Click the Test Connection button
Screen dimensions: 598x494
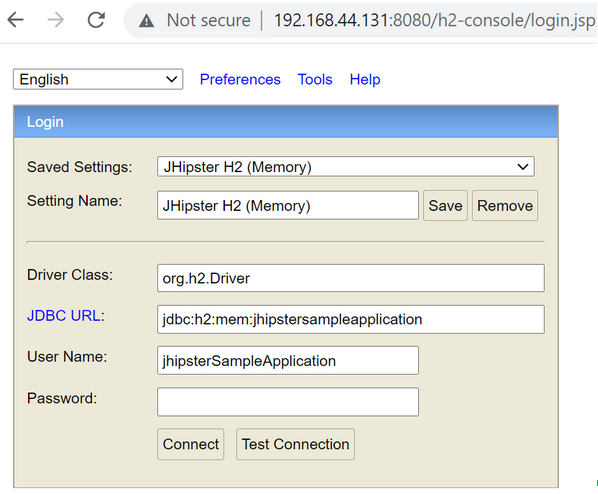295,444
